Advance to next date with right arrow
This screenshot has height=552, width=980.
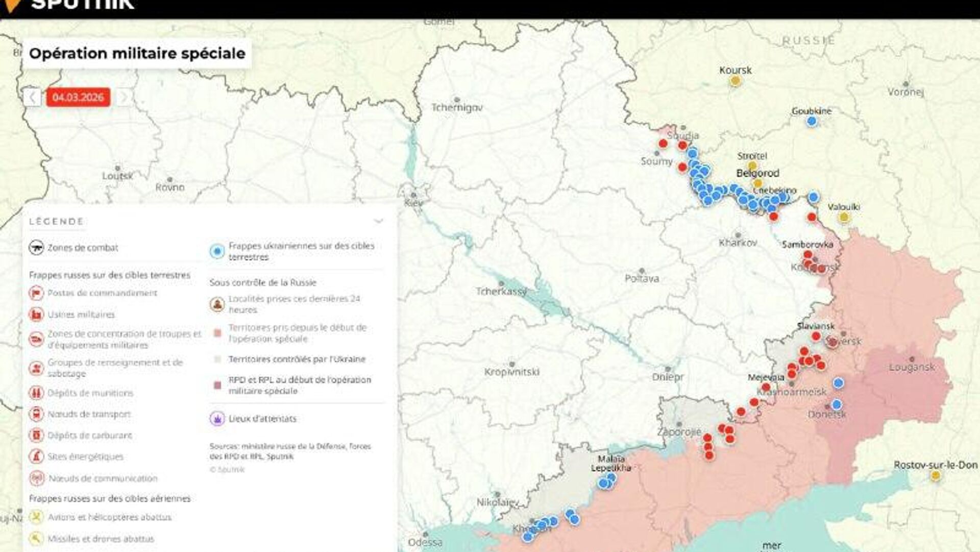pos(123,97)
